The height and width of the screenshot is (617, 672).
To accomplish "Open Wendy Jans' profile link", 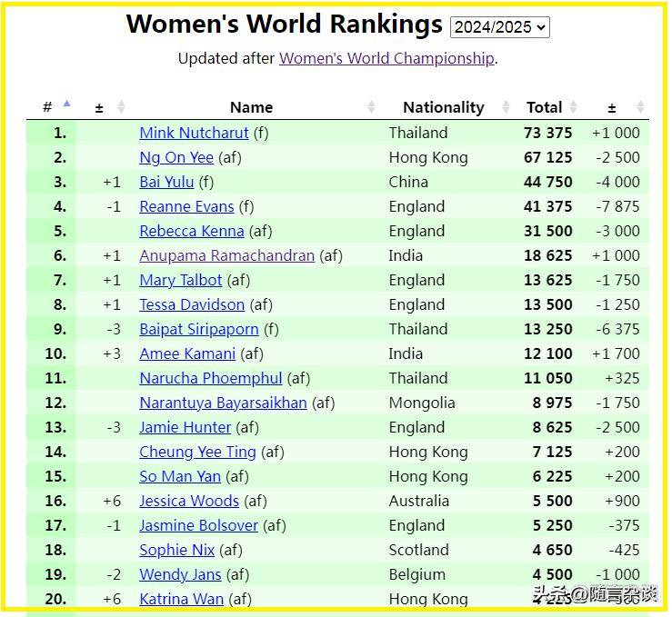I will click(x=180, y=574).
